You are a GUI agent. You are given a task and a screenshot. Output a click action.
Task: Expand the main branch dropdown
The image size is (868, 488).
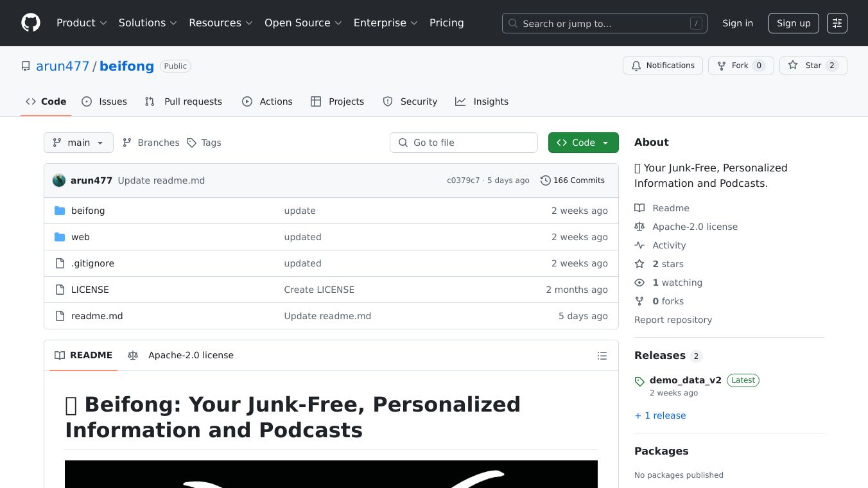coord(78,143)
